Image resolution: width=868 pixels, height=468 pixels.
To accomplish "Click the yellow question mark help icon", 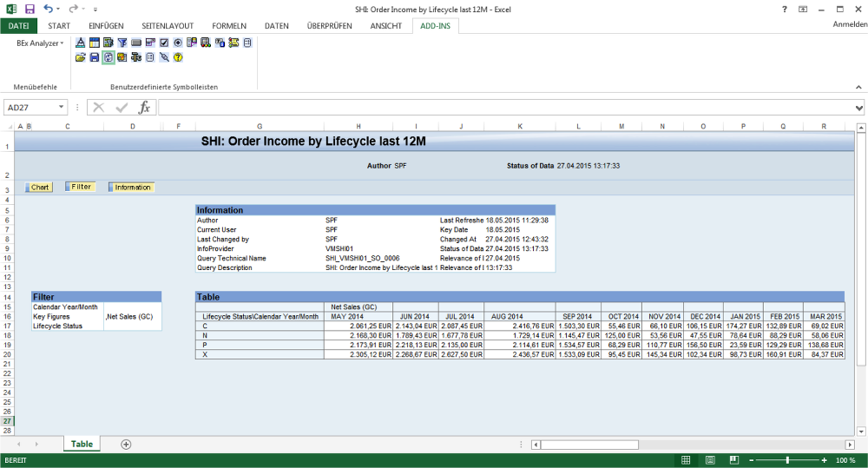I will click(x=178, y=57).
